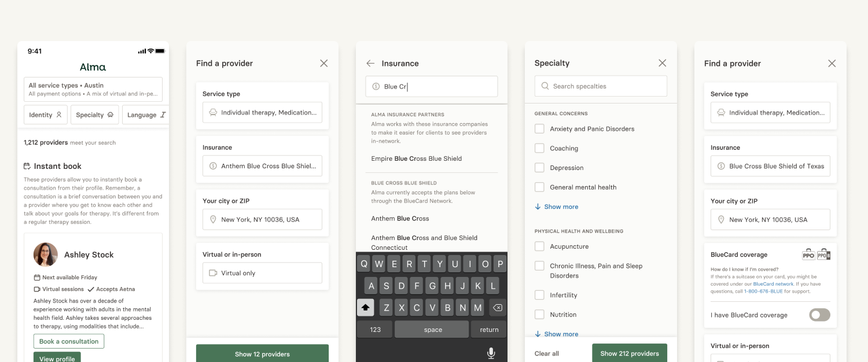
Task: Check Anxiety and Panic Disorders
Action: (539, 129)
